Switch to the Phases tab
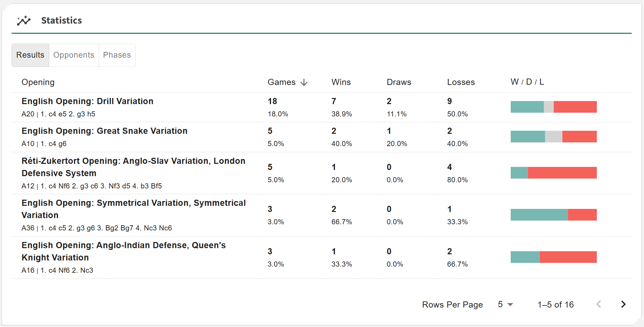 click(x=117, y=55)
